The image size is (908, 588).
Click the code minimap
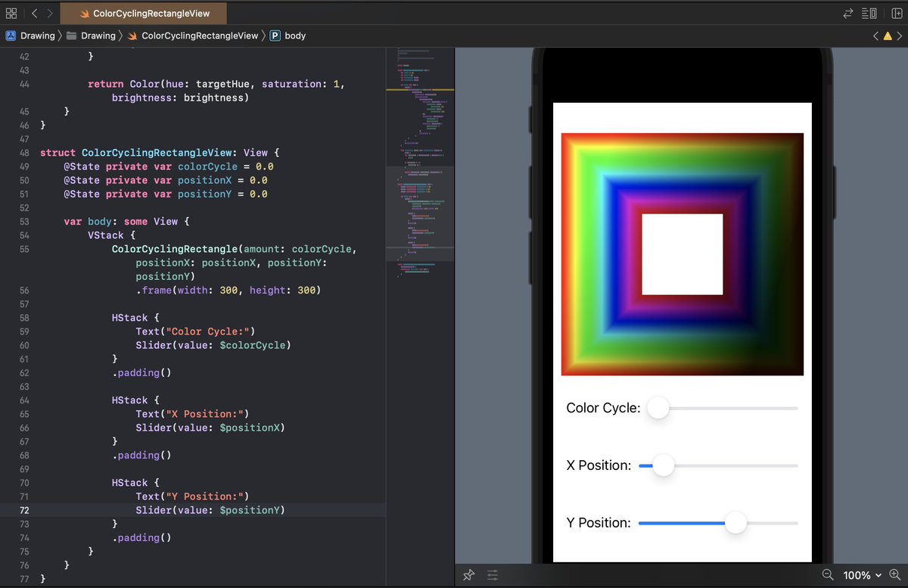[x=420, y=163]
